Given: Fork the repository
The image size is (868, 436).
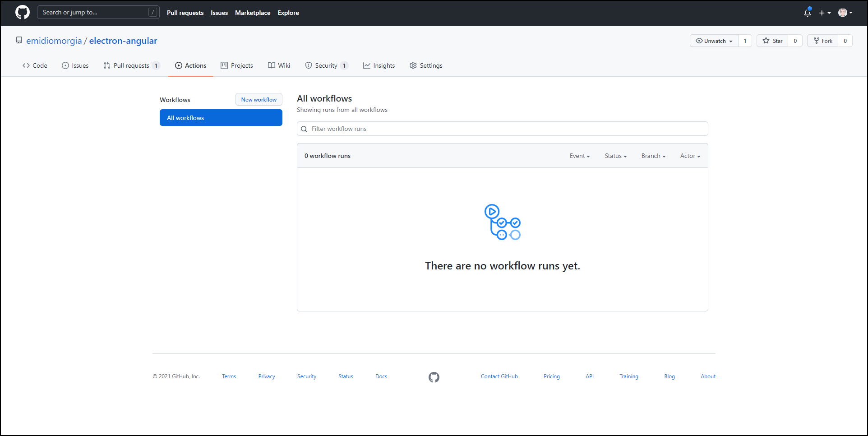Looking at the screenshot, I should [x=823, y=41].
